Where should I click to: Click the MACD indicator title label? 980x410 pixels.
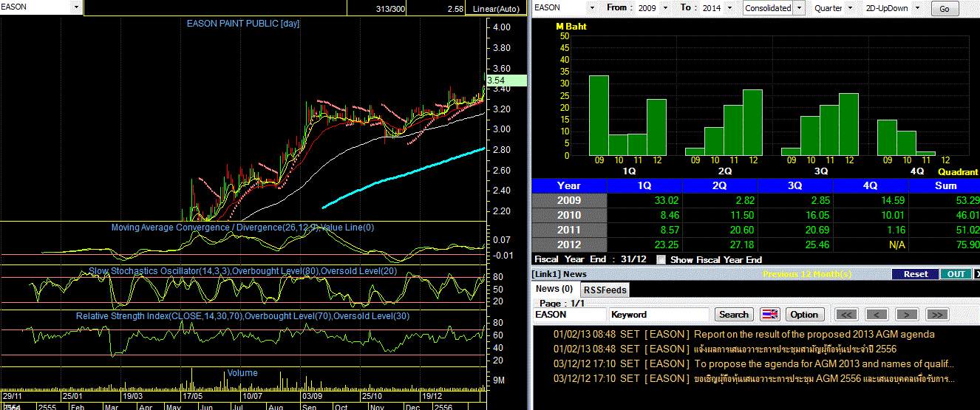pos(243,228)
